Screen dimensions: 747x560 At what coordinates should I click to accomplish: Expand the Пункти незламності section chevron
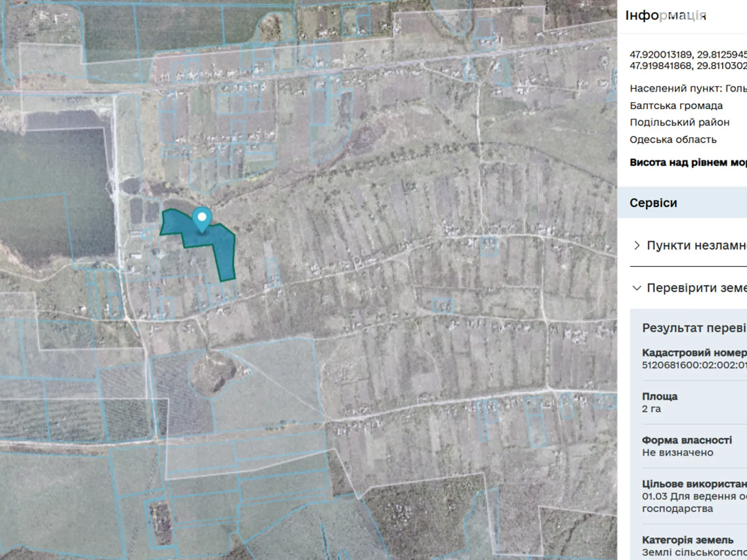tap(637, 245)
